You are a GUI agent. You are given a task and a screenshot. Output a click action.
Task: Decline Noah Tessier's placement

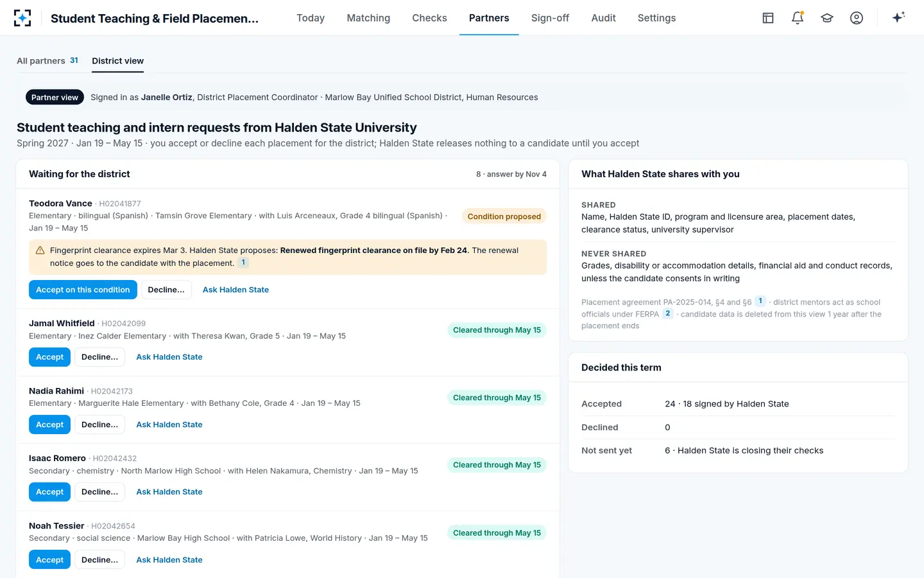tap(99, 560)
